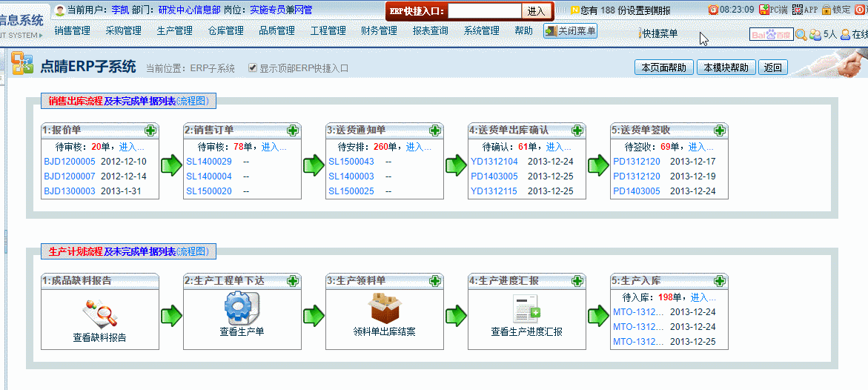868x390 pixels.
Task: Click the green plus icon on 报价单
Action: click(150, 130)
